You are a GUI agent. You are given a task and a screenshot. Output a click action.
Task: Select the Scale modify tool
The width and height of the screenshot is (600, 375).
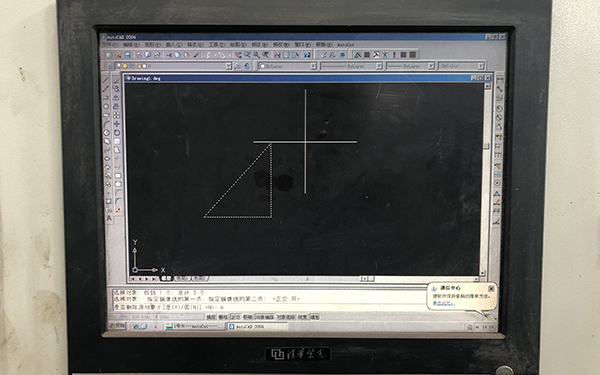click(x=116, y=141)
